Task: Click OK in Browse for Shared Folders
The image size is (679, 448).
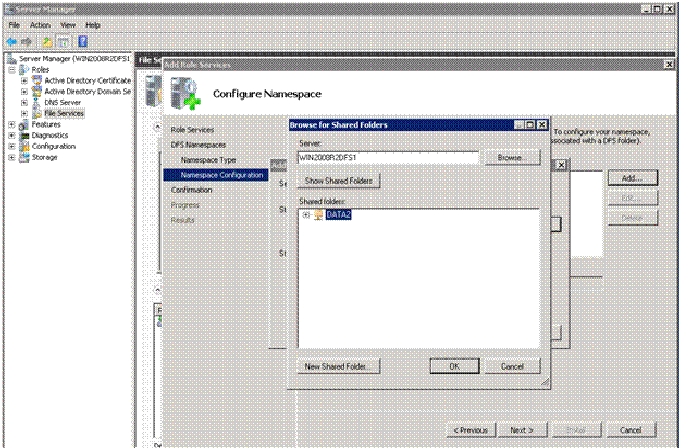Action: click(454, 366)
